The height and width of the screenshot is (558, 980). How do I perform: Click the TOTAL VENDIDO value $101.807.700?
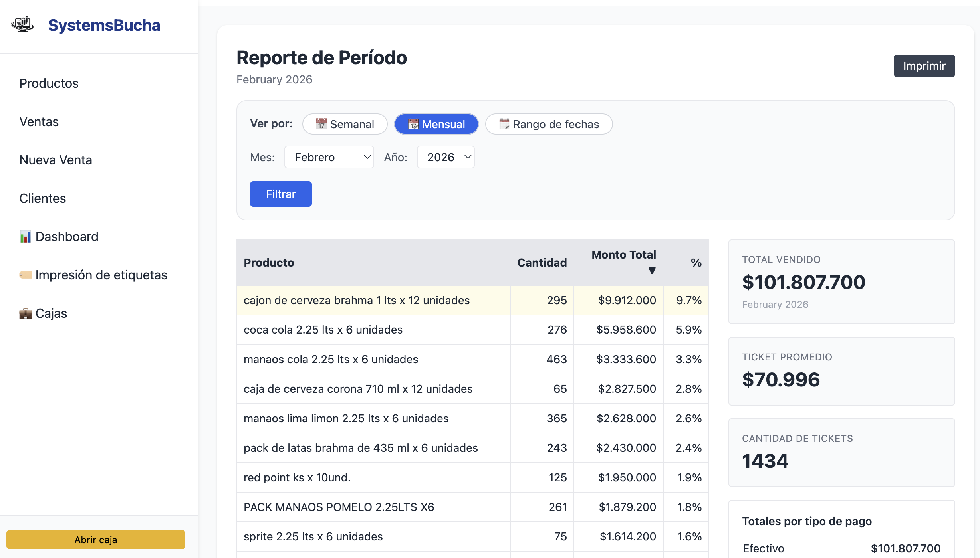coord(803,282)
